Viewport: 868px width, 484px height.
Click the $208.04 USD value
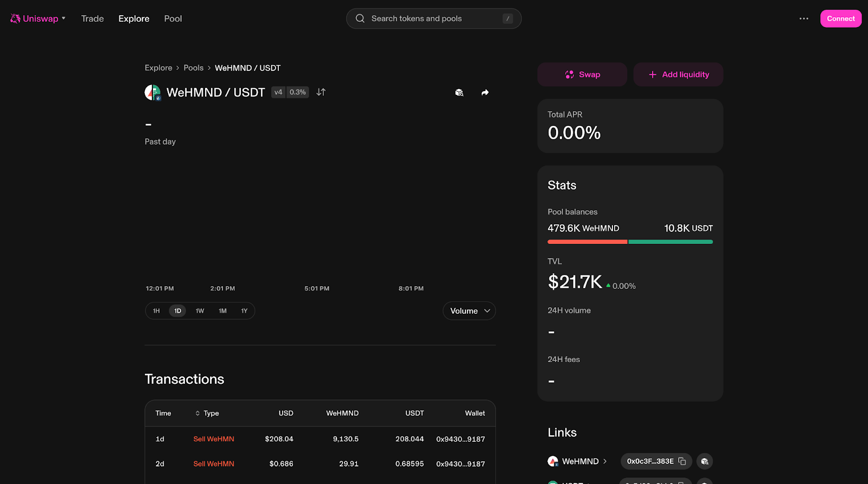click(x=279, y=439)
